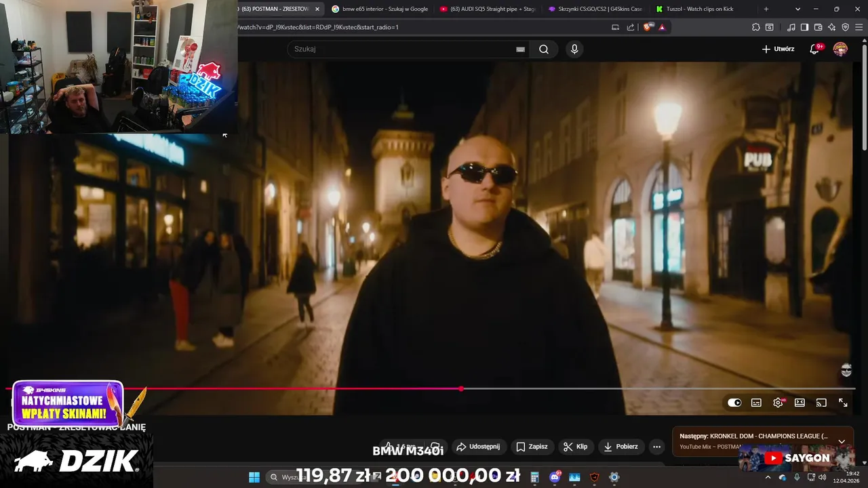The image size is (868, 488).
Task: Open browser extensions puzzle icon
Action: coord(756,27)
